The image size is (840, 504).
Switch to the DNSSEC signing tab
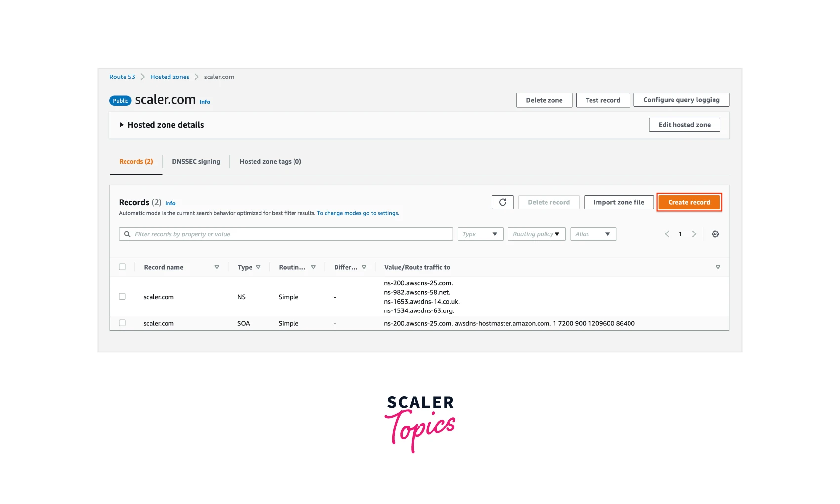point(196,162)
